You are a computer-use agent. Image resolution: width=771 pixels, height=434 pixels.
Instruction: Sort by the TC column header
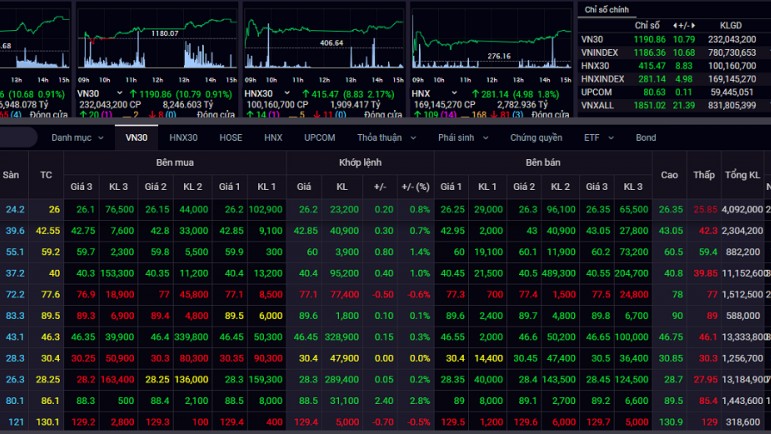[x=46, y=175]
